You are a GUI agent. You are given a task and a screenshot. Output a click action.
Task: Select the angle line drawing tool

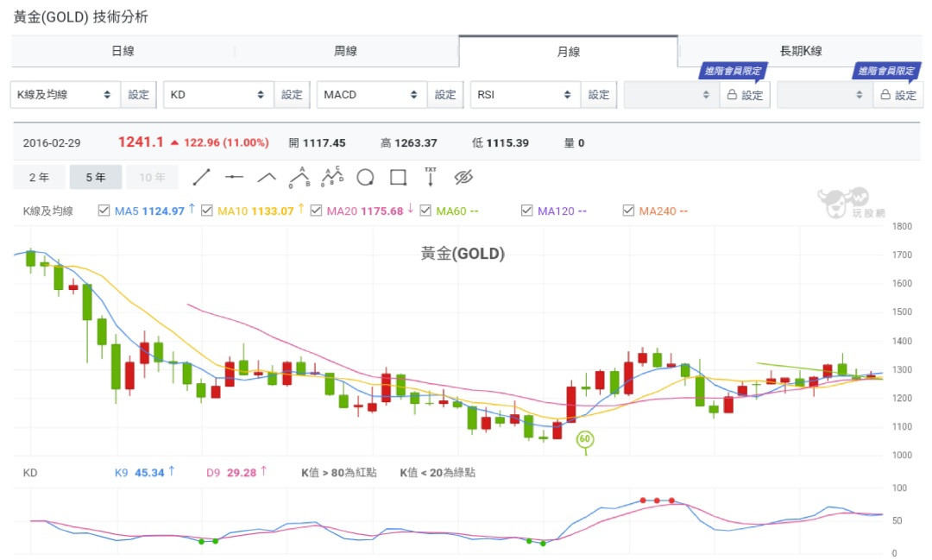[267, 178]
